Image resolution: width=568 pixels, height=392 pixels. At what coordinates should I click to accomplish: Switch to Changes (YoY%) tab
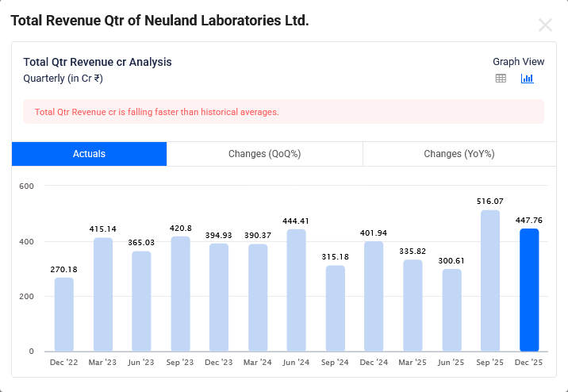(459, 154)
